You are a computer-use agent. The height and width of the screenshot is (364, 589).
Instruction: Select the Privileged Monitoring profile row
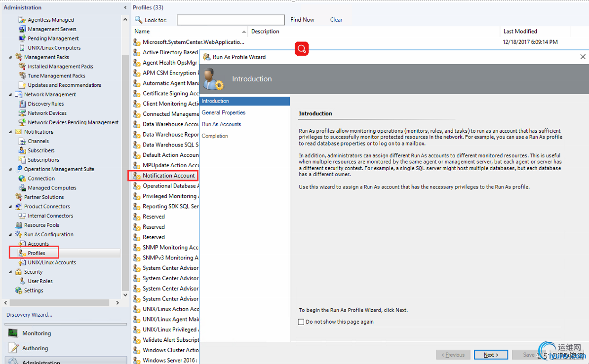click(166, 196)
